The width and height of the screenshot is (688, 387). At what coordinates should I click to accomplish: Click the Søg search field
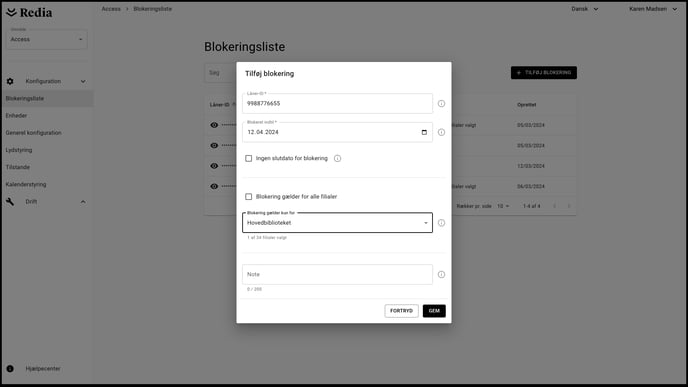coord(220,73)
